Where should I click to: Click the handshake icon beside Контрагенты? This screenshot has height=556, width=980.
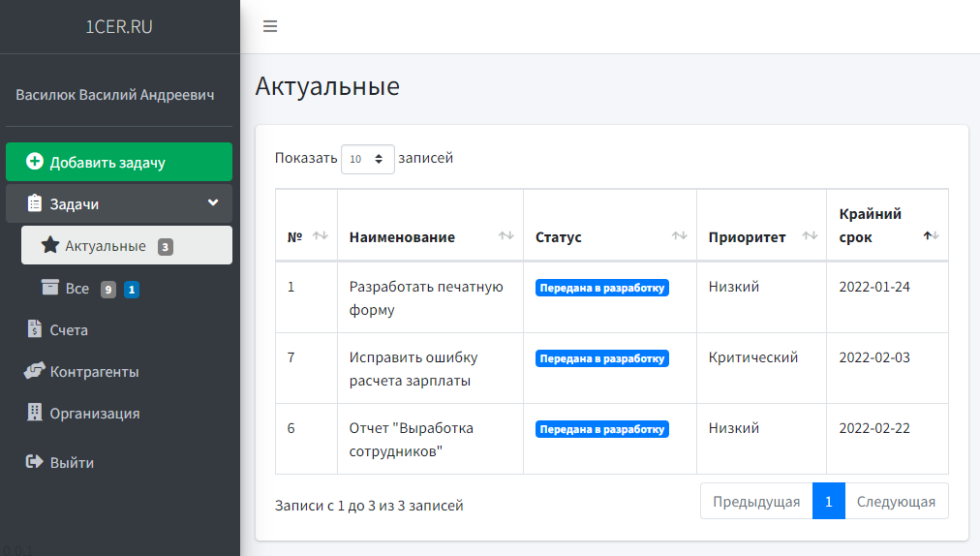(x=35, y=371)
